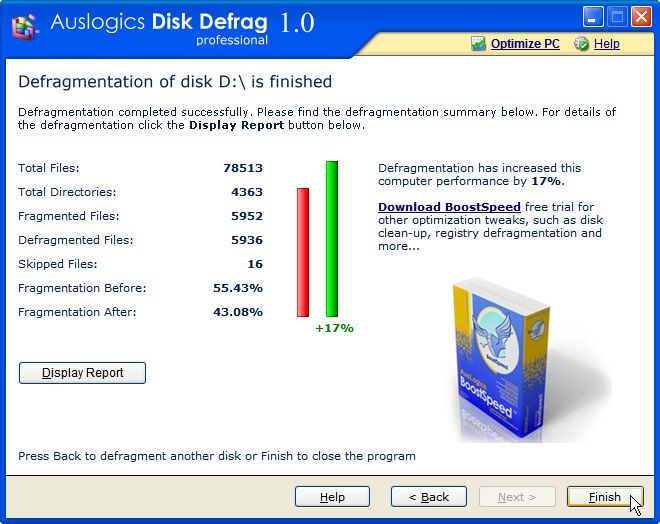Click the 'Defragmented Files:' label
The width and height of the screenshot is (660, 524).
coord(76,240)
